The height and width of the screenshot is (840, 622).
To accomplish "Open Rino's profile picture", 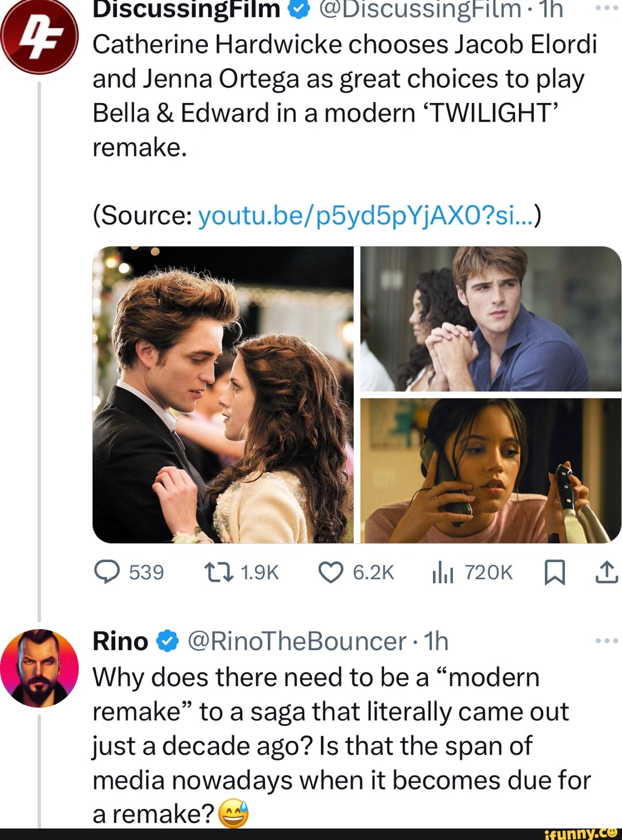I will (x=39, y=668).
